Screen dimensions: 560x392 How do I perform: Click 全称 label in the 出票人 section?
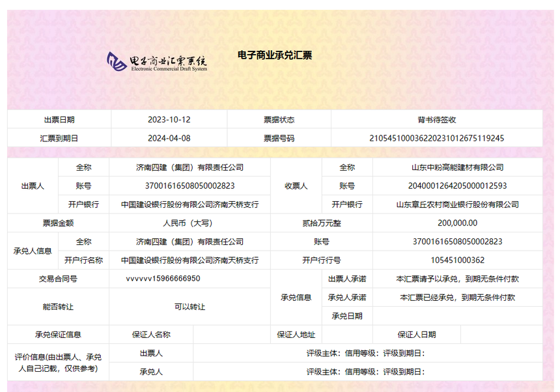(83, 167)
